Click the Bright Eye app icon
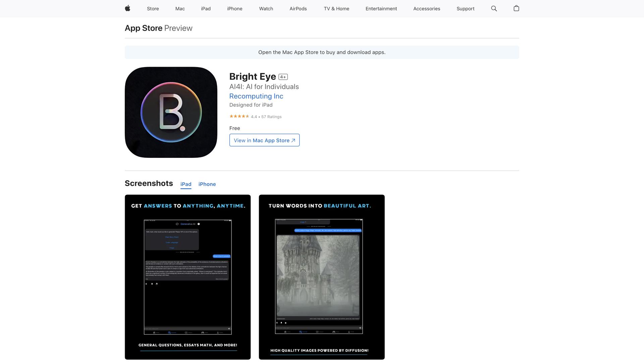The width and height of the screenshot is (644, 362). pyautogui.click(x=171, y=112)
